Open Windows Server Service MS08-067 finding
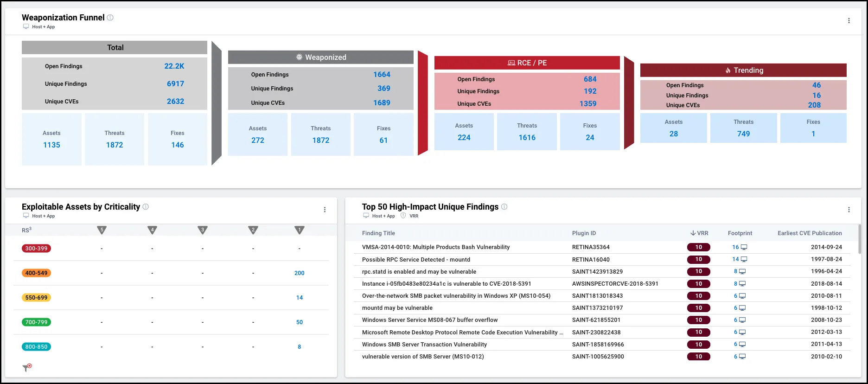The height and width of the screenshot is (384, 868). pos(430,320)
